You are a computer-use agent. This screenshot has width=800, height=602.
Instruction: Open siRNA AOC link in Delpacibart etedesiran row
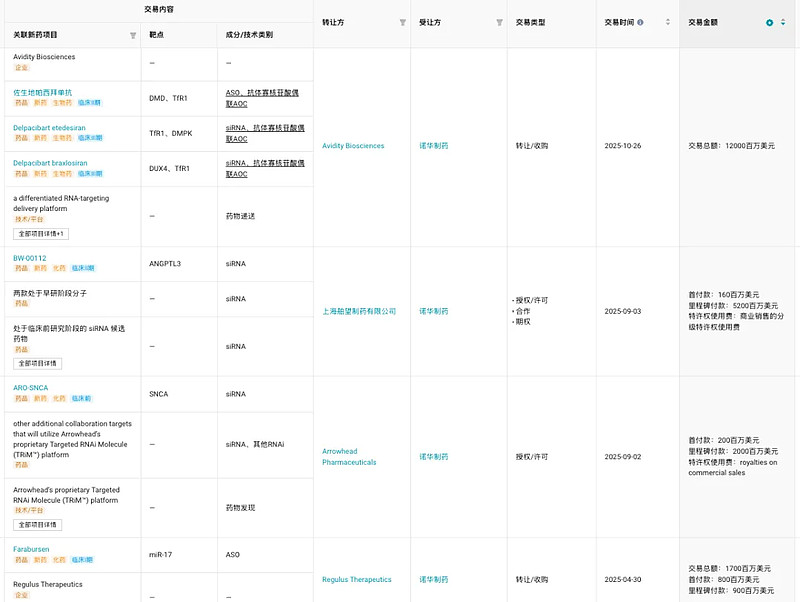pos(265,133)
